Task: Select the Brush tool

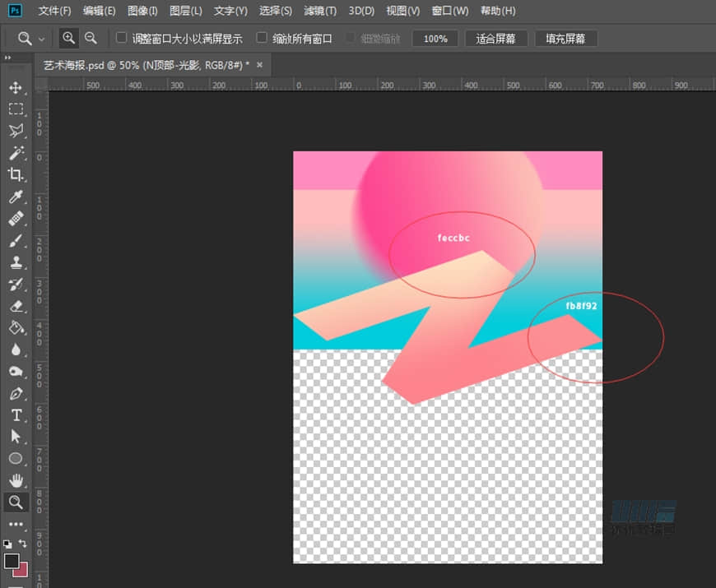Action: tap(16, 241)
